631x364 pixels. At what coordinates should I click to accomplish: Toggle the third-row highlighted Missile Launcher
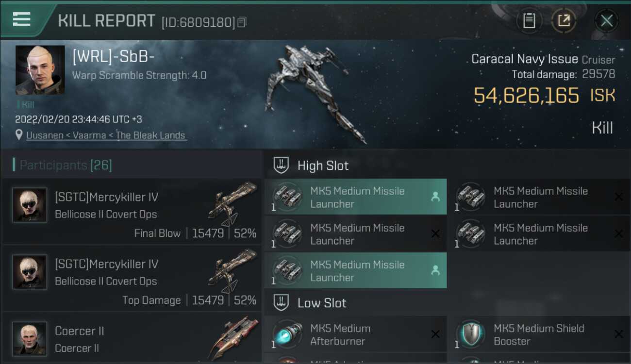(x=355, y=271)
